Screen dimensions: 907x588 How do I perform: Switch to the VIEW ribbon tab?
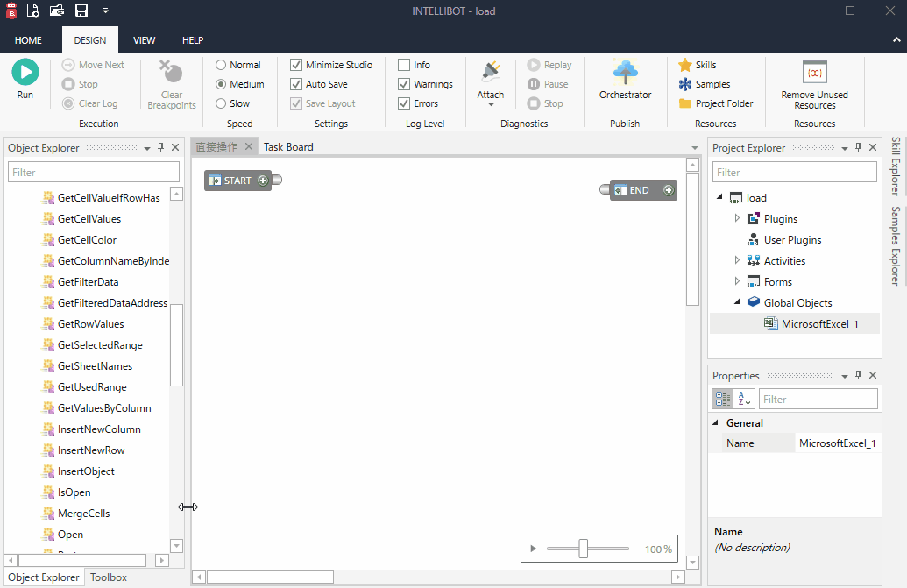(144, 39)
